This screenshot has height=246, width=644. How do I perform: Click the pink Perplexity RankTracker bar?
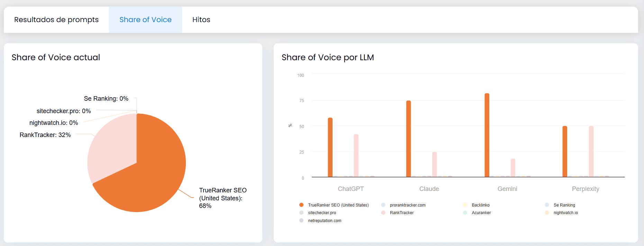click(x=591, y=152)
